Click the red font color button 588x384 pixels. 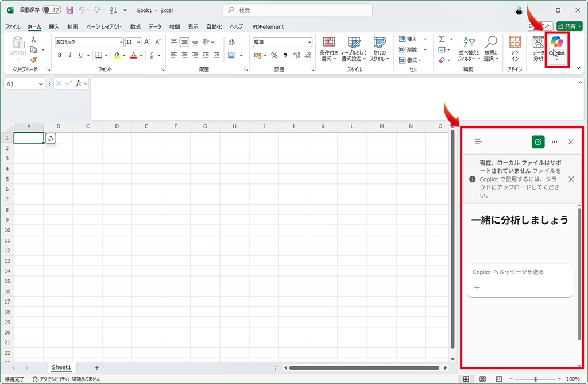[133, 55]
